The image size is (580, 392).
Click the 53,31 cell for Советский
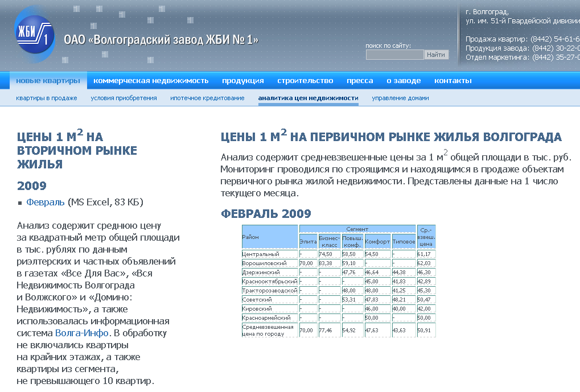(352, 299)
